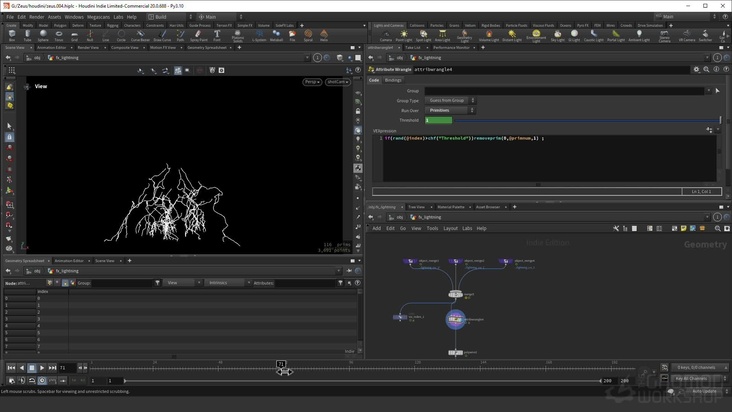Select the Sphere shelf tool

[43, 35]
